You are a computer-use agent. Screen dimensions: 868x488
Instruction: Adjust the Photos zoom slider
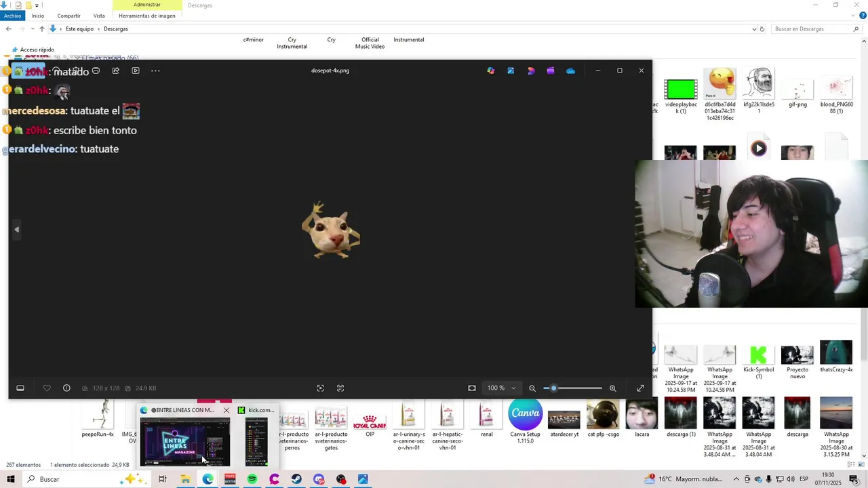pos(572,388)
